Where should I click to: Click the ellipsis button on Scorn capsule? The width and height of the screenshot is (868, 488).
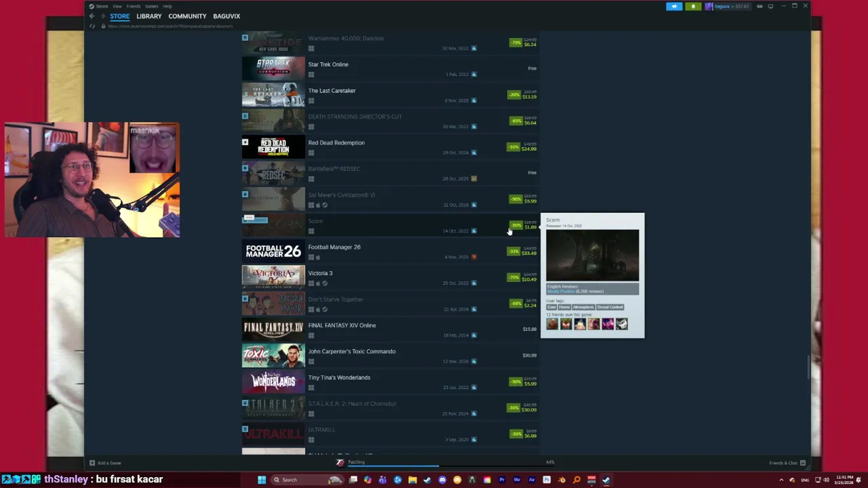click(x=249, y=218)
